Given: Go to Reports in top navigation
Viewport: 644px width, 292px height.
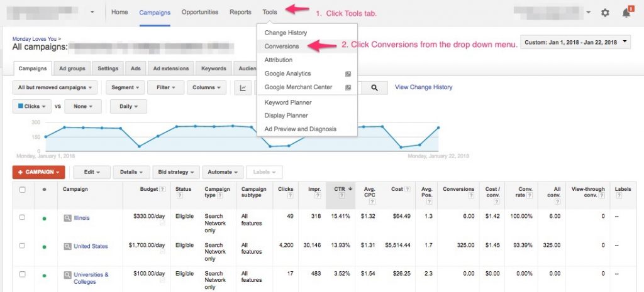Looking at the screenshot, I should (240, 13).
